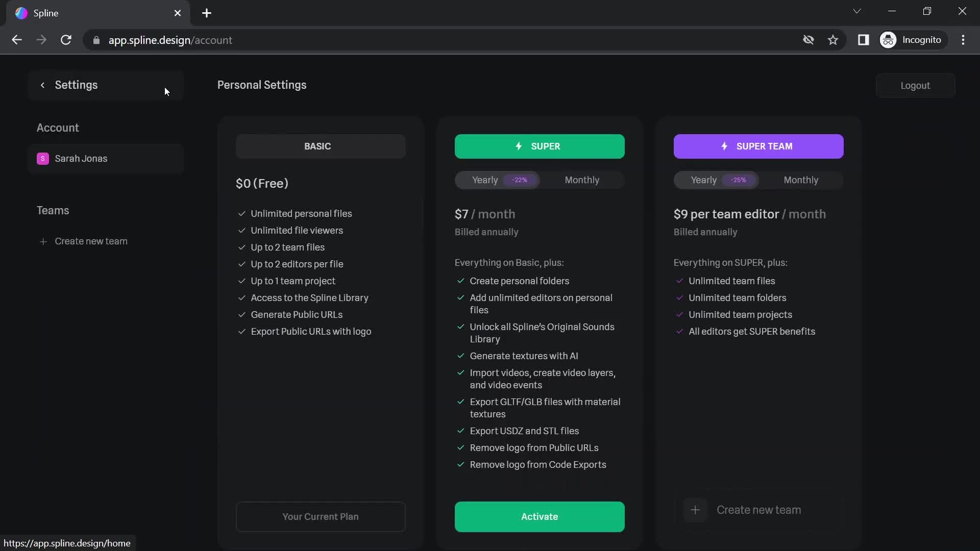Click Your Current Plan Basic button
Image resolution: width=980 pixels, height=551 pixels.
tap(321, 517)
